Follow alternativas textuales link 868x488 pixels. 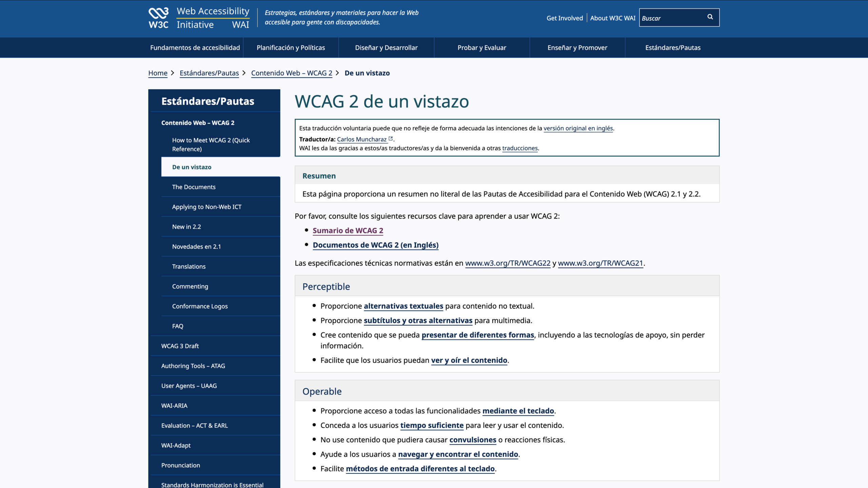pos(403,306)
